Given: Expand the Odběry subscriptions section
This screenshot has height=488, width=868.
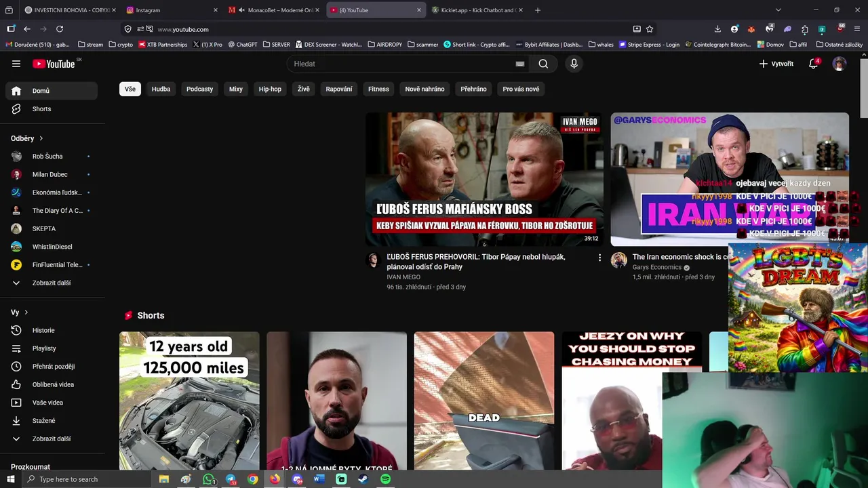Looking at the screenshot, I should [27, 138].
